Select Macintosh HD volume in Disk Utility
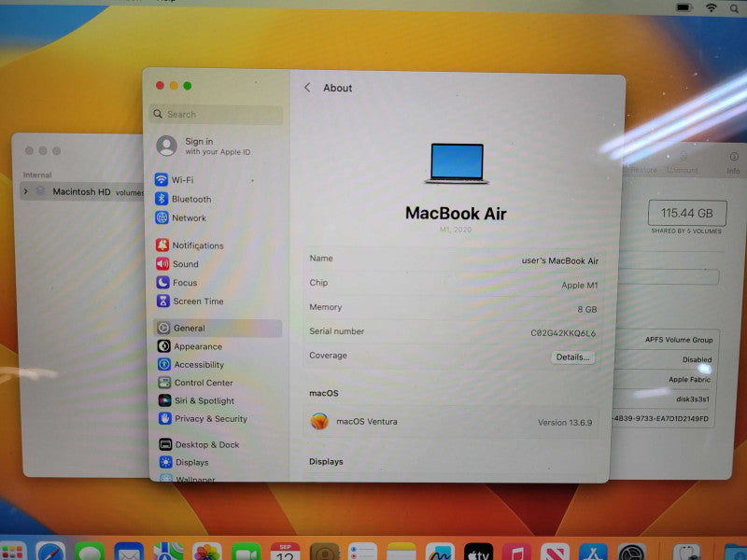The height and width of the screenshot is (560, 747). 81,191
